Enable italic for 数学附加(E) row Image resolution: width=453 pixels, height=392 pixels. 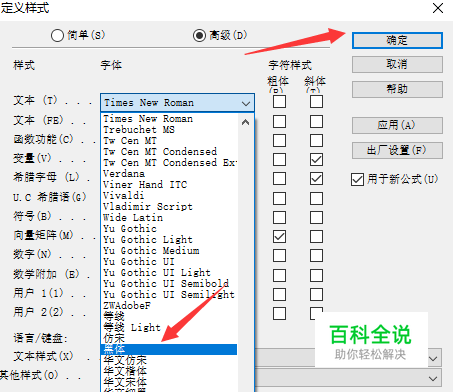[316, 275]
